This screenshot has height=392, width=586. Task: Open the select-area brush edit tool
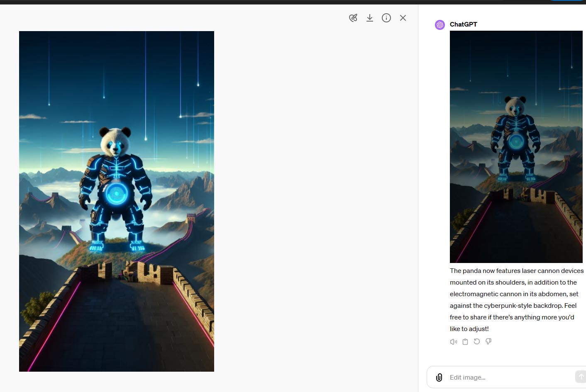click(x=353, y=18)
